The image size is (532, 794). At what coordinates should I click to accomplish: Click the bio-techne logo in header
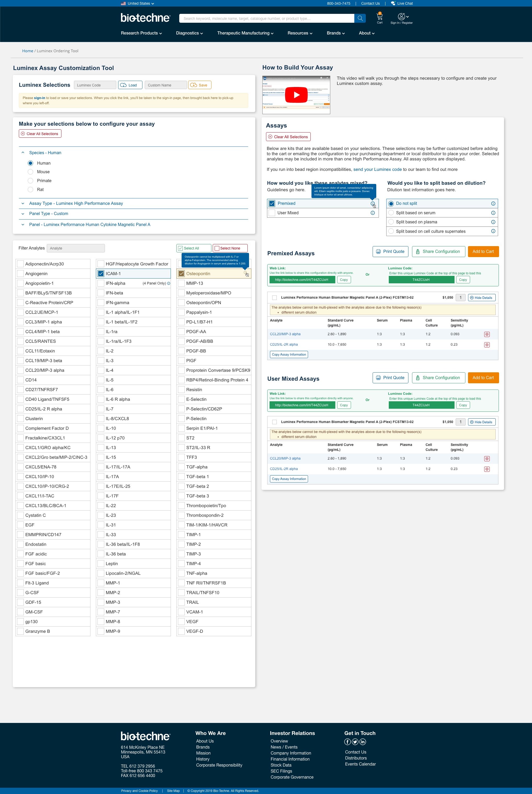145,18
